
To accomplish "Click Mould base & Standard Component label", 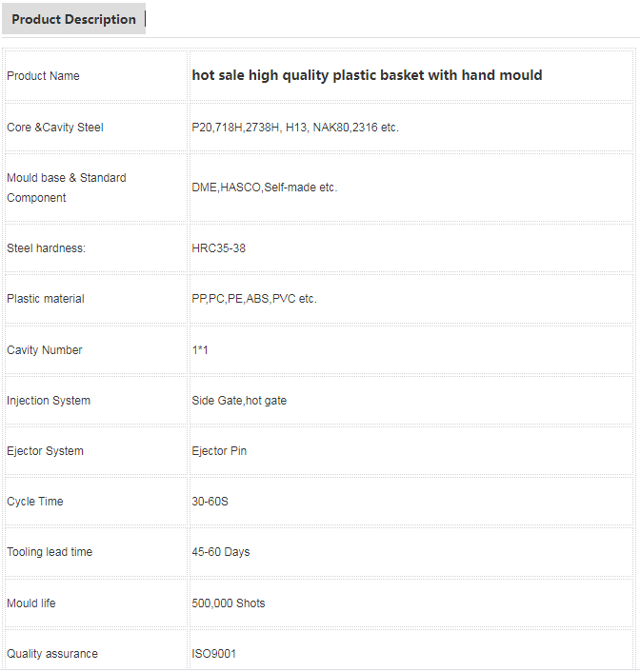I will pos(67,188).
